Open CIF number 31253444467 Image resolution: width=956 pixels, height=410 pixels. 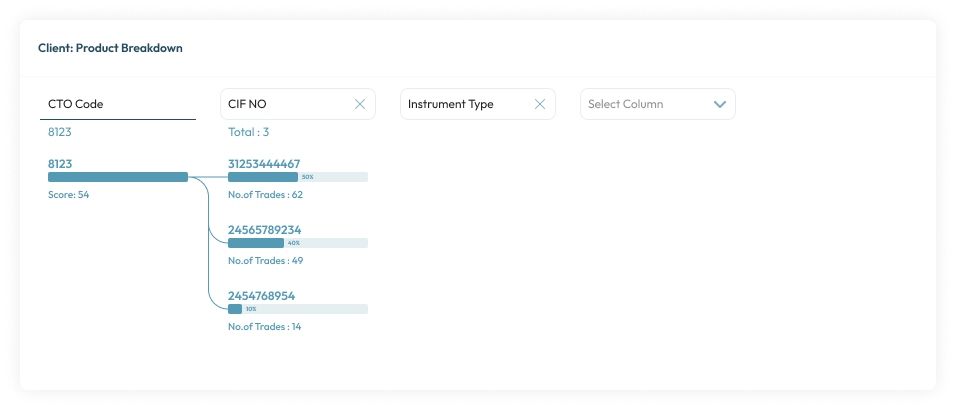pos(264,164)
